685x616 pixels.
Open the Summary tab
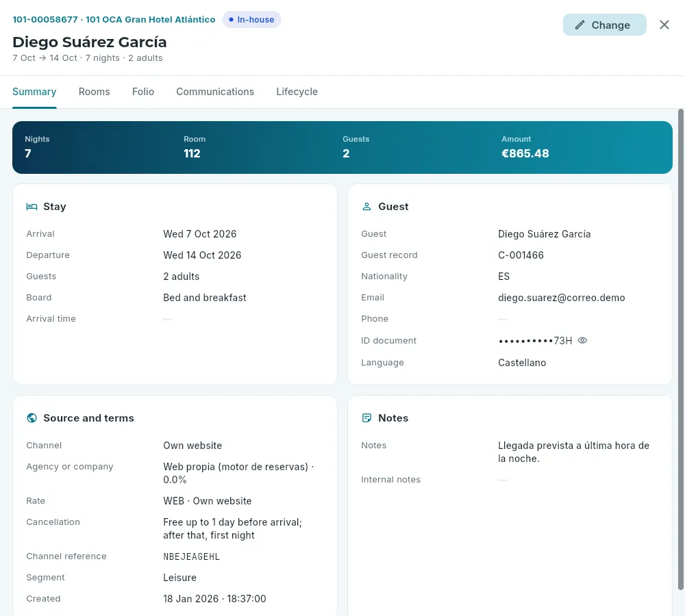[x=34, y=92]
